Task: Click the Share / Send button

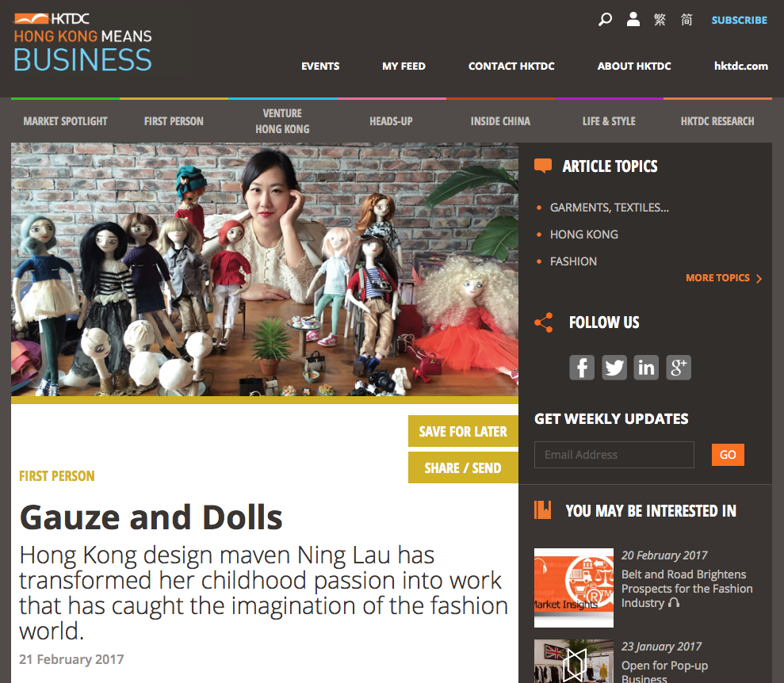Action: 463,467
